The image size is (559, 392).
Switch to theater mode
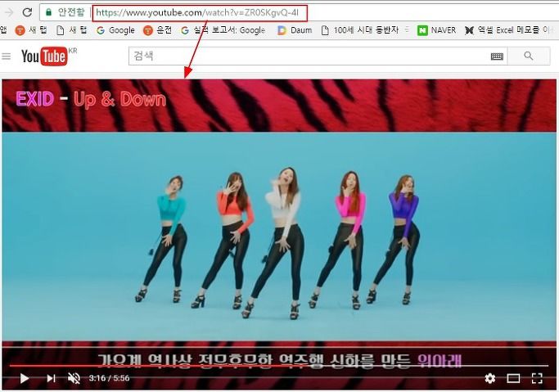tap(513, 378)
